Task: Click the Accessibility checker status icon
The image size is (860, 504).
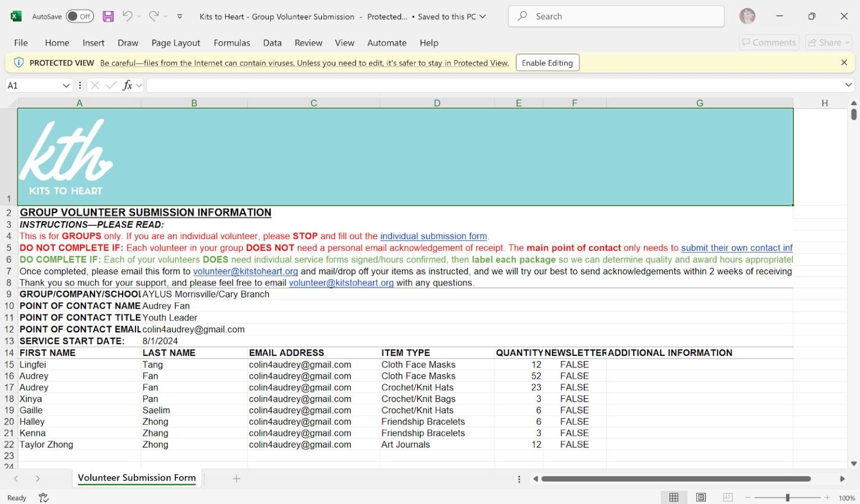Action: (44, 498)
